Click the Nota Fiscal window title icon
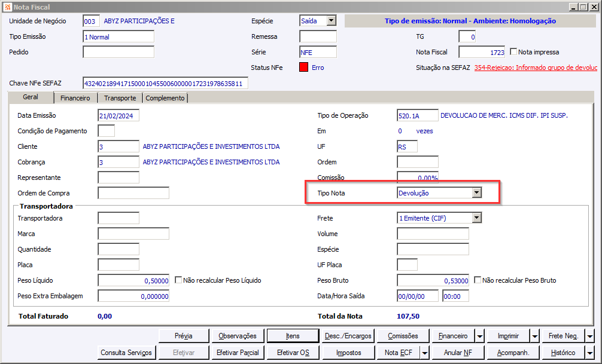The width and height of the screenshot is (602, 364). [7, 7]
